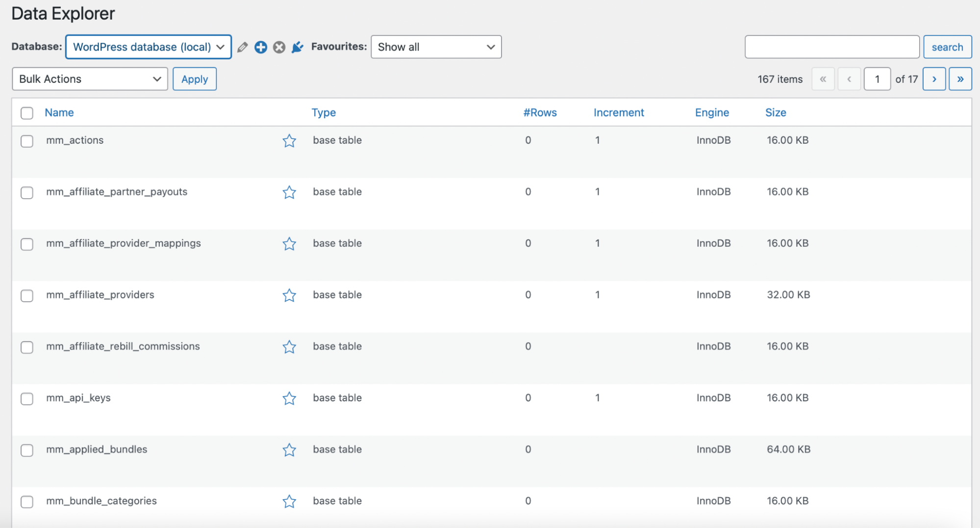Go to next page of tables
This screenshot has width=980, height=528.
[x=934, y=79]
